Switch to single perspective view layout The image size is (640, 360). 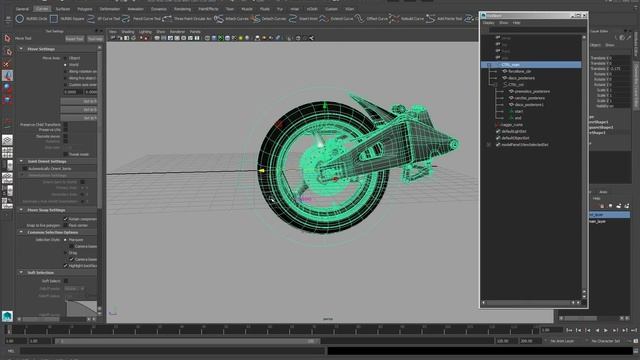[x=7, y=140]
